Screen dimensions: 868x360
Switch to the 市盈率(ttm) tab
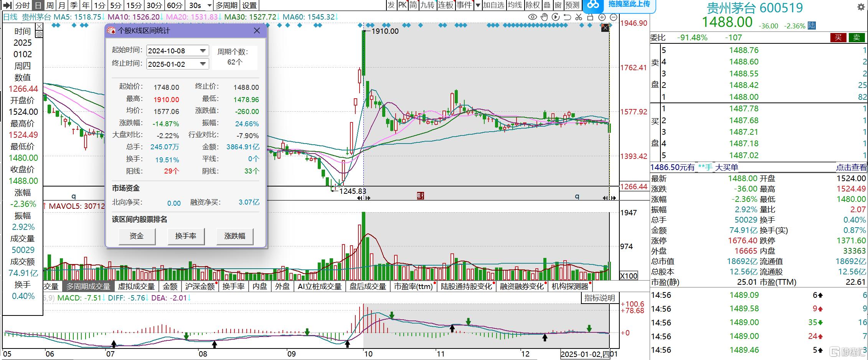413,286
